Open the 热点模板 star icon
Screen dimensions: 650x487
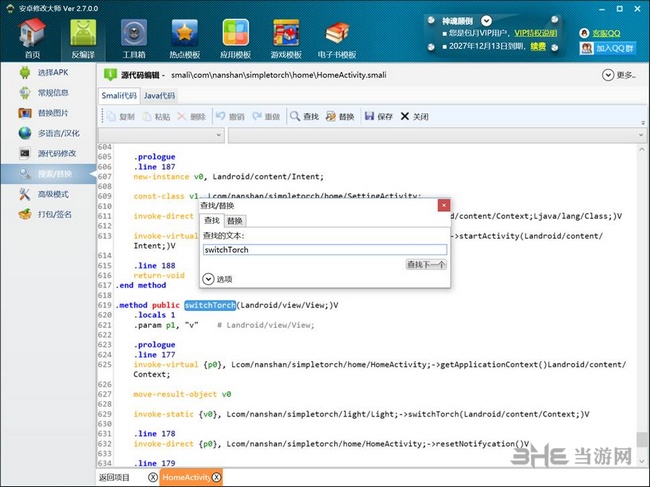[184, 39]
